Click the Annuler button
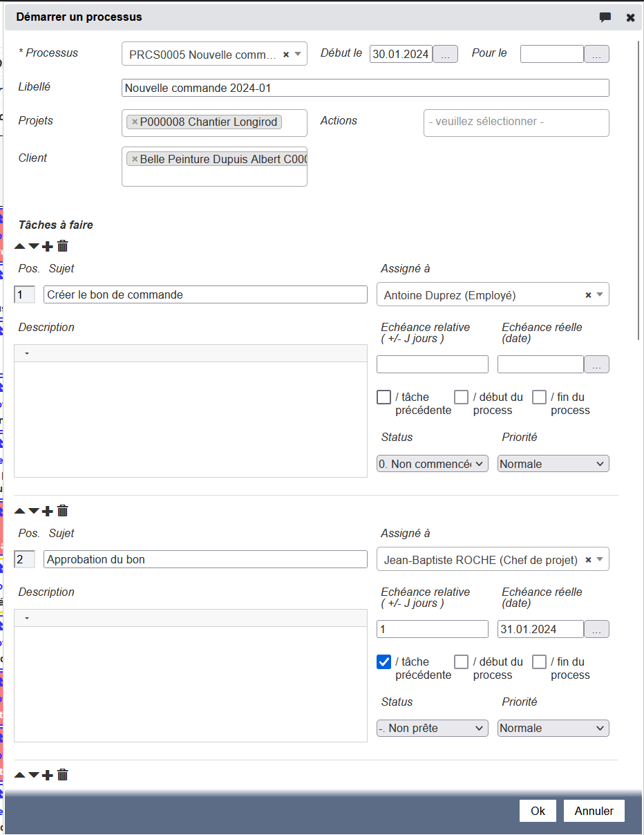Screen dimensions: 644x835 pyautogui.click(x=594, y=811)
